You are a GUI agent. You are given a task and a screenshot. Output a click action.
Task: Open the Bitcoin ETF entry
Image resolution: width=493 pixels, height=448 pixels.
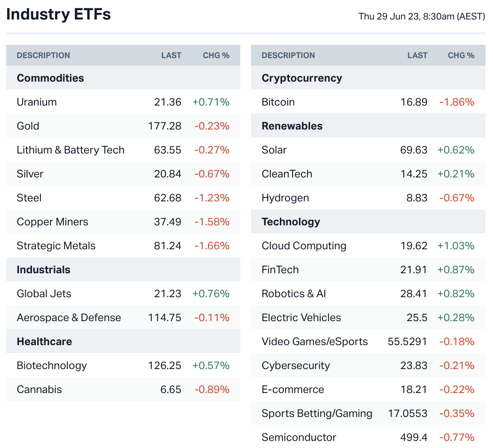[278, 102]
